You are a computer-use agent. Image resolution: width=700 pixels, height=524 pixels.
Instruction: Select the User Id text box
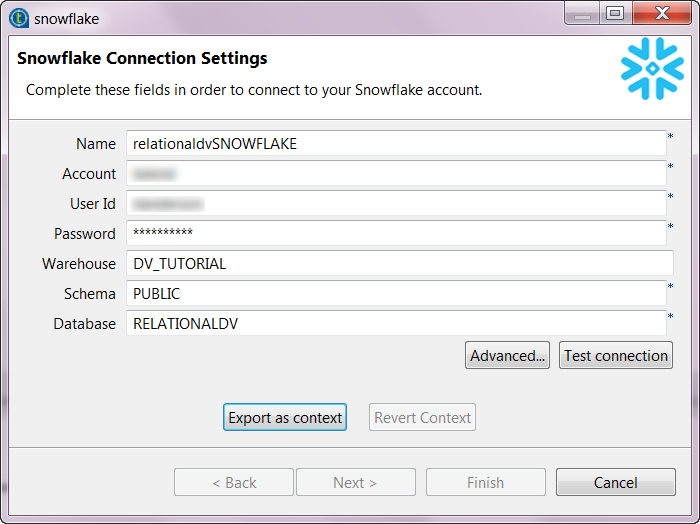tap(396, 204)
